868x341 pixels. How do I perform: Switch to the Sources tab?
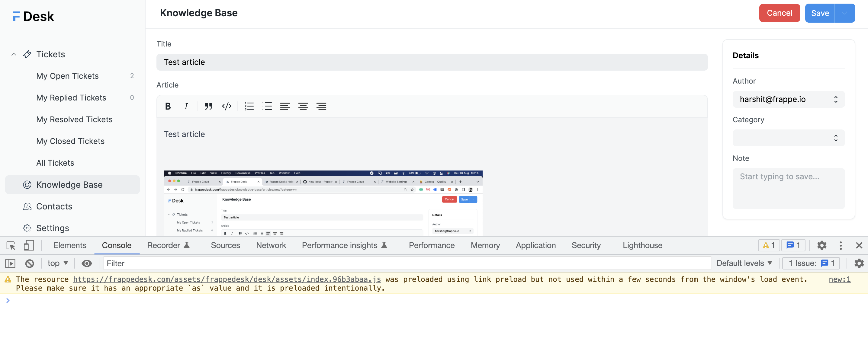tap(225, 245)
